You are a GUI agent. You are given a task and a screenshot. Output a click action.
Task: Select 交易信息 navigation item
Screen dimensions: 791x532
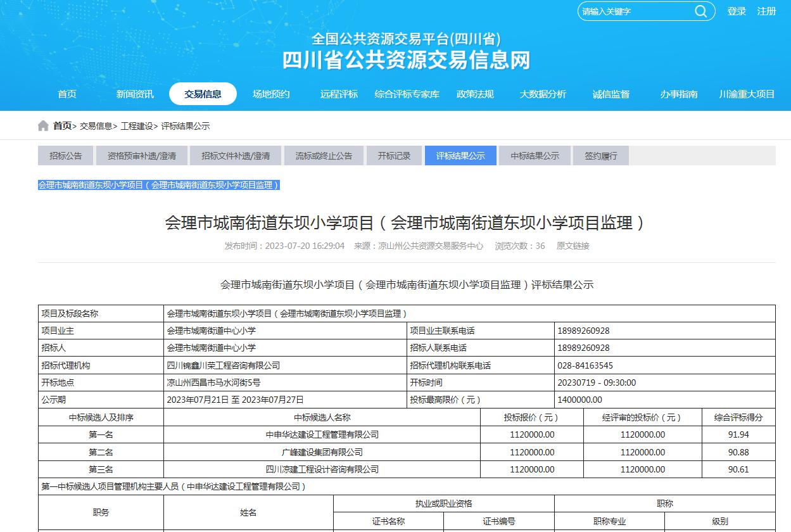tap(203, 94)
